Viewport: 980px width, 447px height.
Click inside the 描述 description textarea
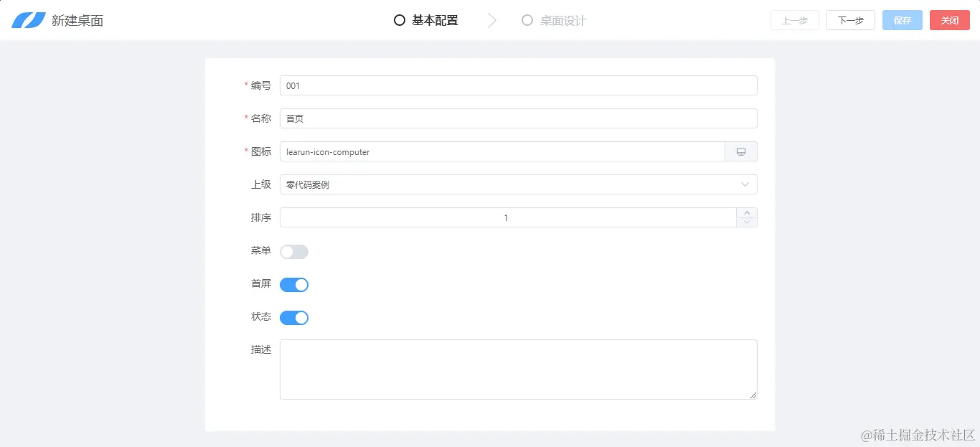point(518,369)
